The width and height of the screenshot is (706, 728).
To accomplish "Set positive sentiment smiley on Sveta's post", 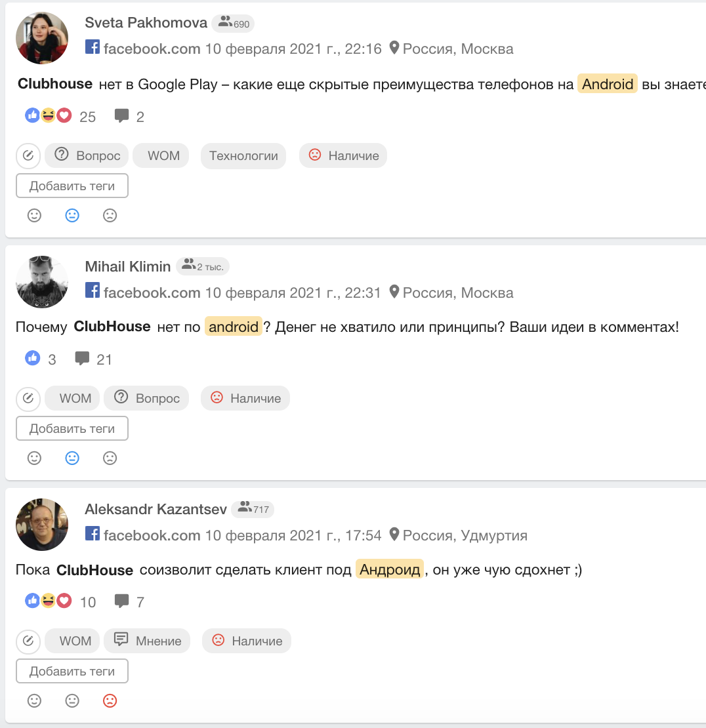I will [34, 215].
